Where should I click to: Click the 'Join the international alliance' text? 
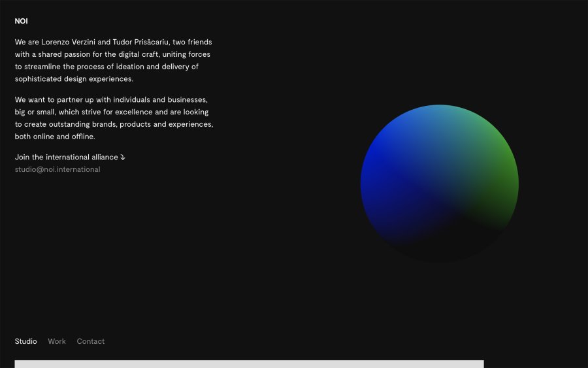click(66, 158)
